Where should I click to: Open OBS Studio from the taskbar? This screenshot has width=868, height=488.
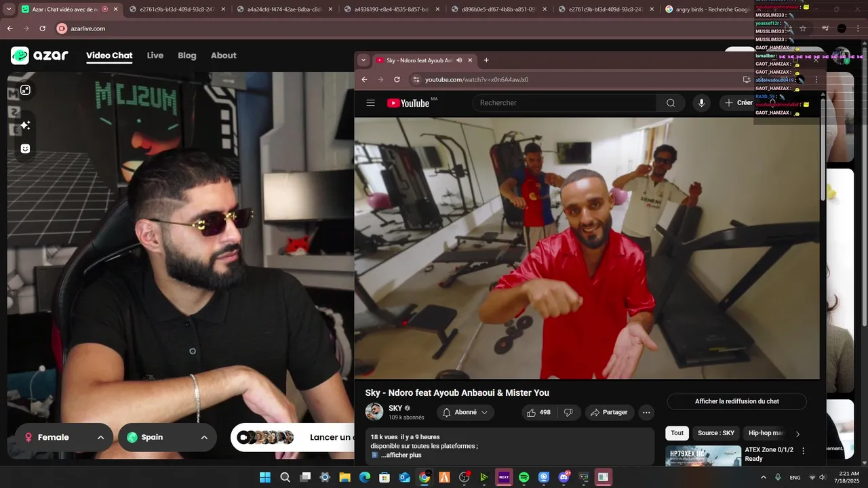click(x=464, y=477)
